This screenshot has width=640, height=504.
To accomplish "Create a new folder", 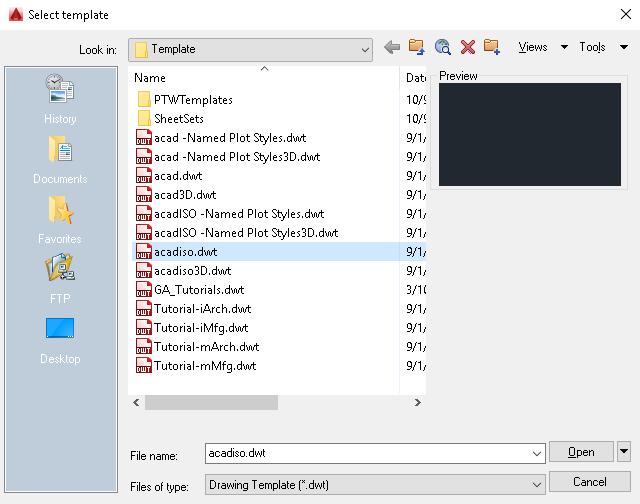I will click(492, 47).
